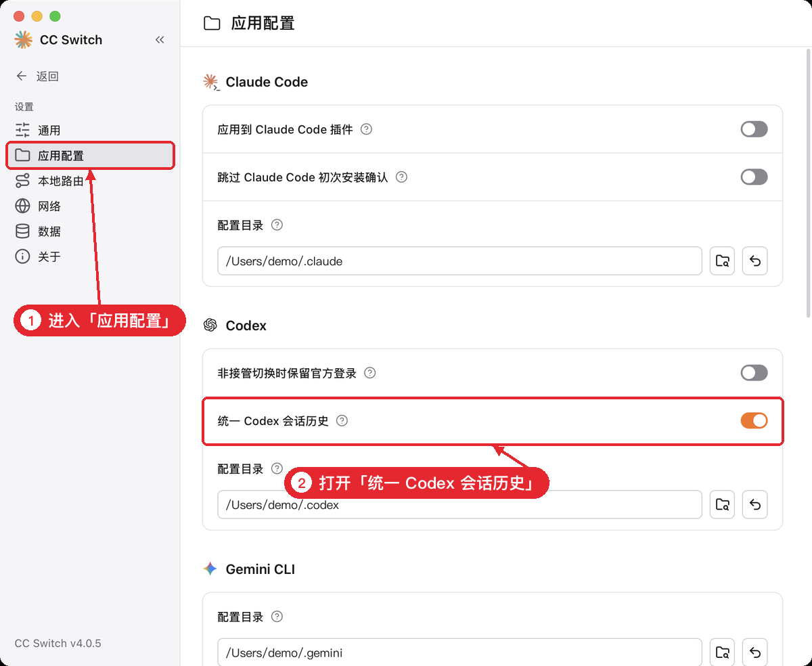Show help for 跳过 Claude Code 初次安装确认
This screenshot has height=666, width=812.
(401, 177)
